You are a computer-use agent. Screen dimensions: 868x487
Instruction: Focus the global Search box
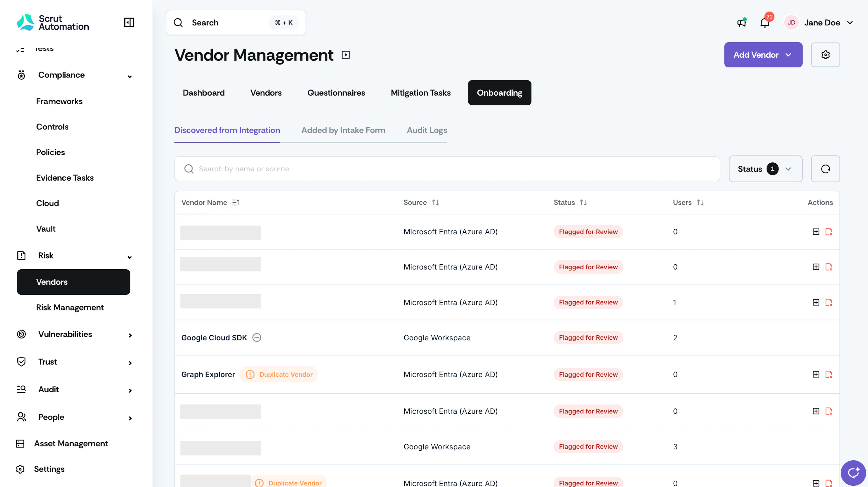[236, 23]
